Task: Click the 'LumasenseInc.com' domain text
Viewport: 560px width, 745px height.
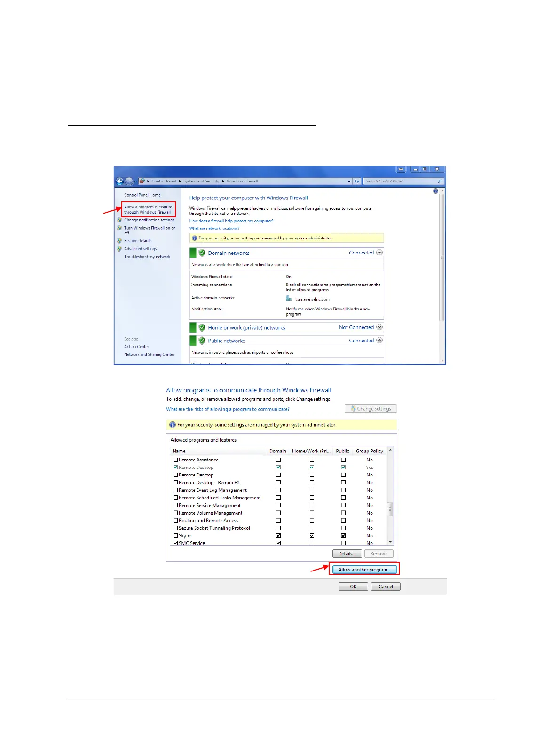Action: 312,299
